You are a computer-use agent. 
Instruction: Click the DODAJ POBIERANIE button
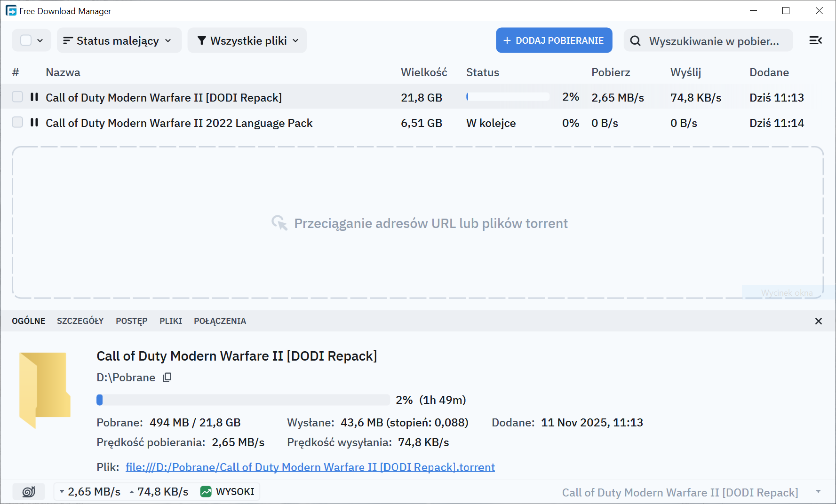pyautogui.click(x=554, y=40)
